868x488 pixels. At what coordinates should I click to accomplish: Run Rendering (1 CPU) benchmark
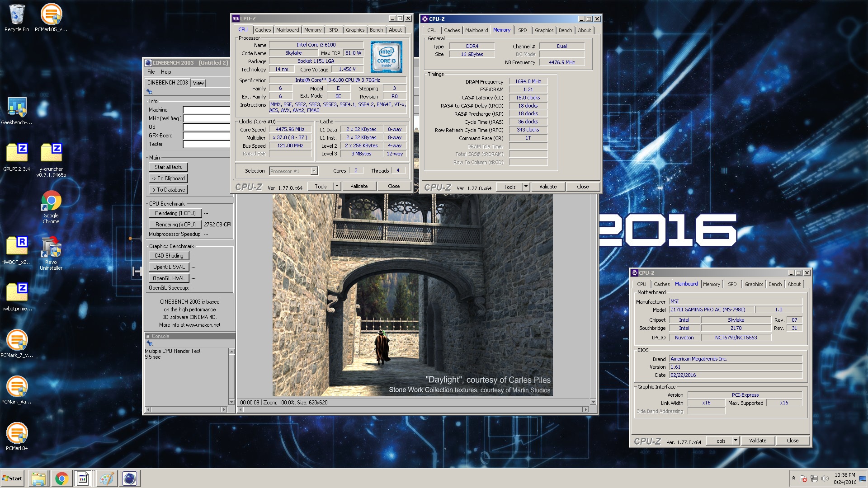pos(175,213)
